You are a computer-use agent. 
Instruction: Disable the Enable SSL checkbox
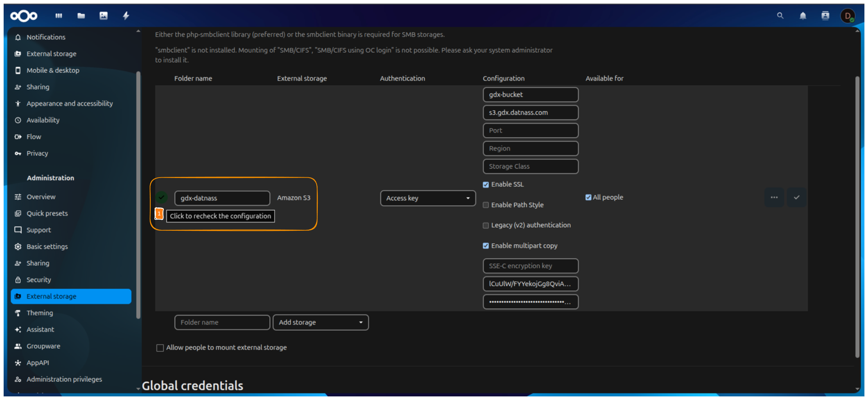pos(486,185)
